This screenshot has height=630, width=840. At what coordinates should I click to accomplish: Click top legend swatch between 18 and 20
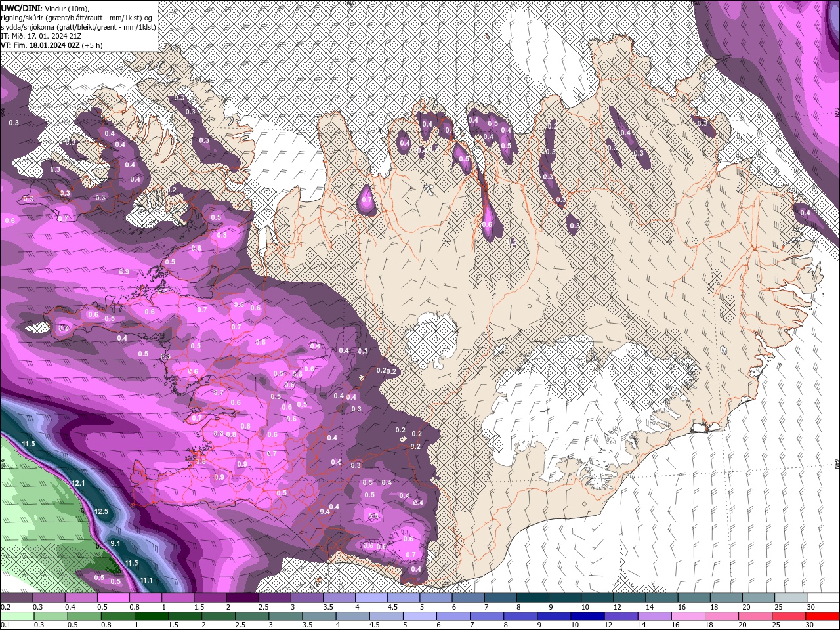pyautogui.click(x=728, y=598)
